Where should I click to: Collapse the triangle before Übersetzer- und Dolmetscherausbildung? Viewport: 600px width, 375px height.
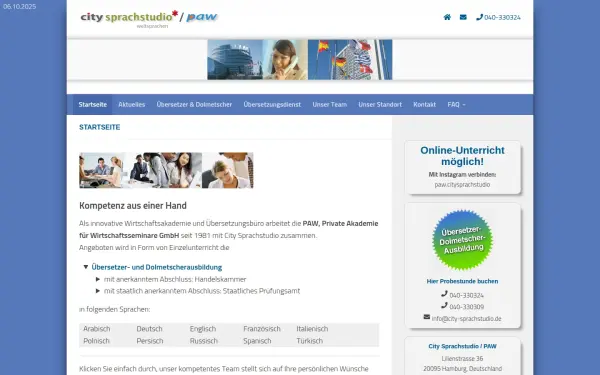86,267
